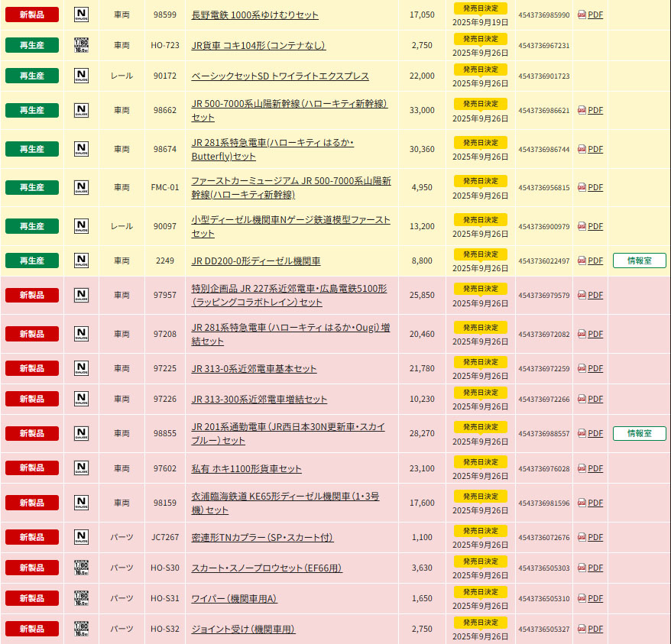Open ファーストカーミュージアム JR 500-7000系 link
The width and height of the screenshot is (671, 644).
291,187
